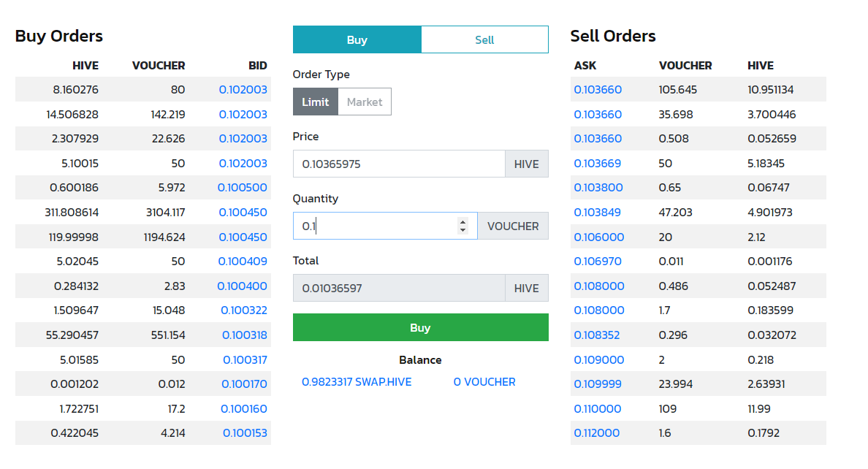Click the 0.109999 ask price
The width and height of the screenshot is (868, 469).
point(598,384)
